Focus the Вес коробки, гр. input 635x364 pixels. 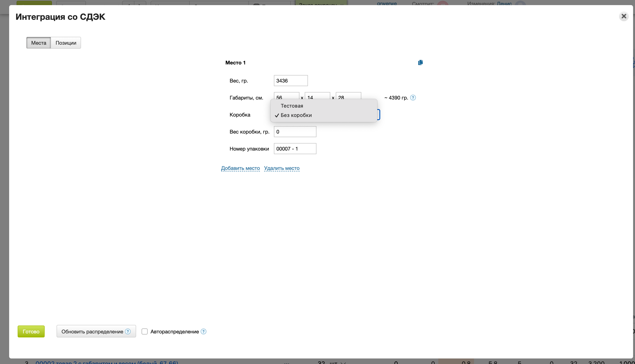coord(295,132)
